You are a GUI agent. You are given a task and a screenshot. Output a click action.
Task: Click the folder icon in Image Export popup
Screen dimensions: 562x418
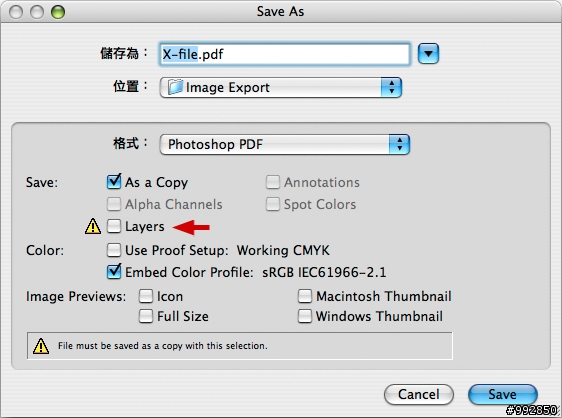176,87
